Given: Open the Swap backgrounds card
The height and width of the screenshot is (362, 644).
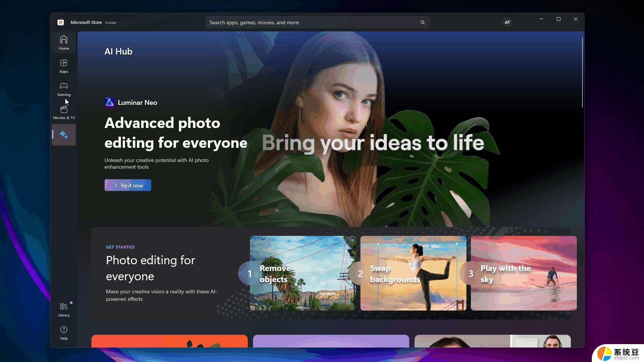Looking at the screenshot, I should [413, 273].
